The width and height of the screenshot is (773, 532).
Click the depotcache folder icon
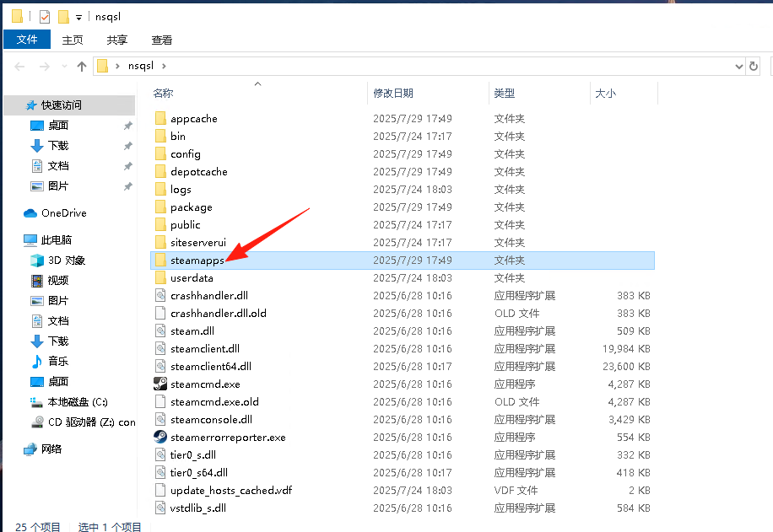[160, 171]
